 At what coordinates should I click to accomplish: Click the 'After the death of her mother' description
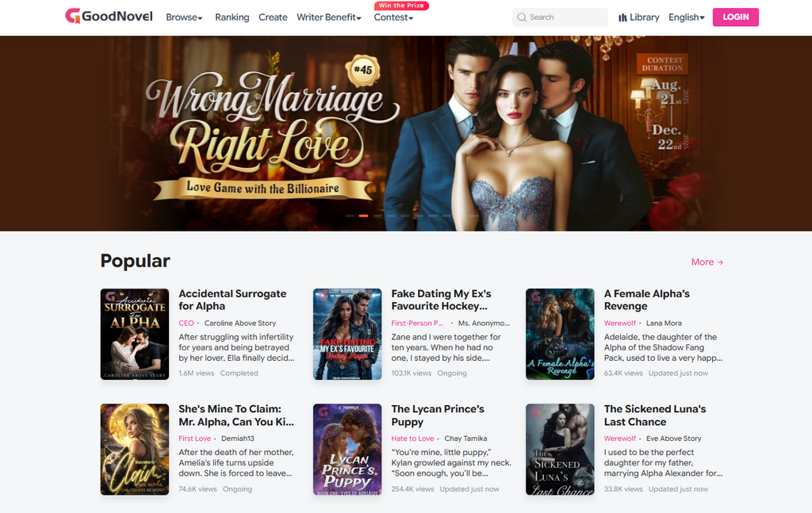point(236,463)
